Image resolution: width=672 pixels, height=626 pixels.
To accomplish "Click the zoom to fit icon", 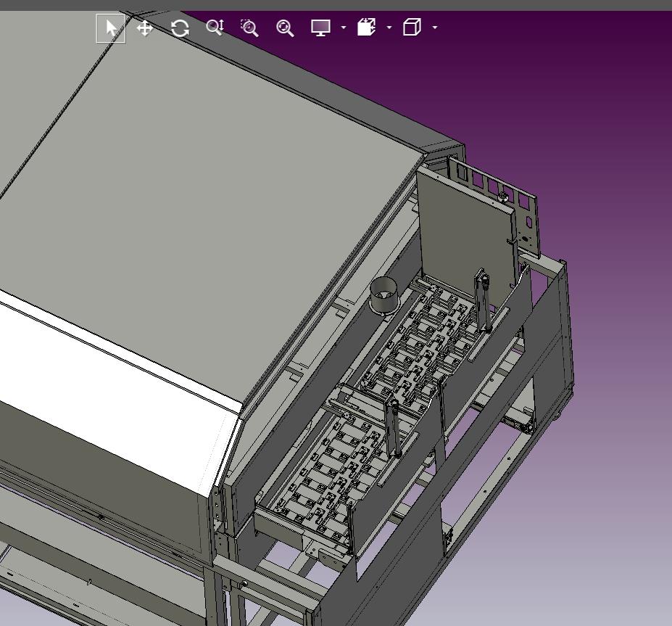I will (285, 28).
